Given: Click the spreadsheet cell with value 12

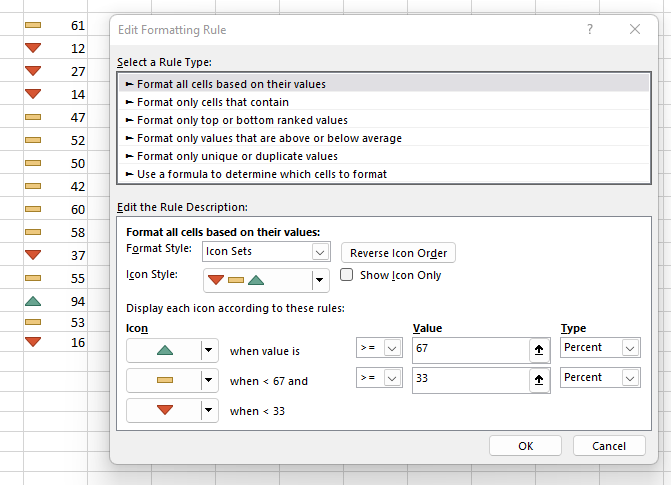Looking at the screenshot, I should point(55,48).
